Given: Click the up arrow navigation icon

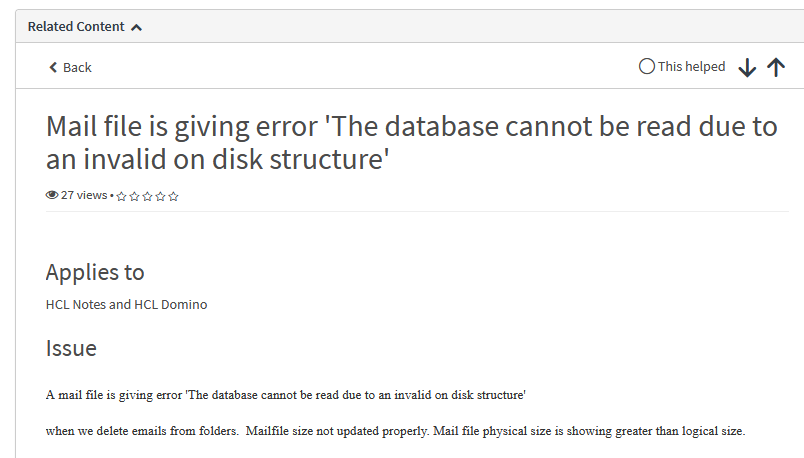Looking at the screenshot, I should coord(776,67).
